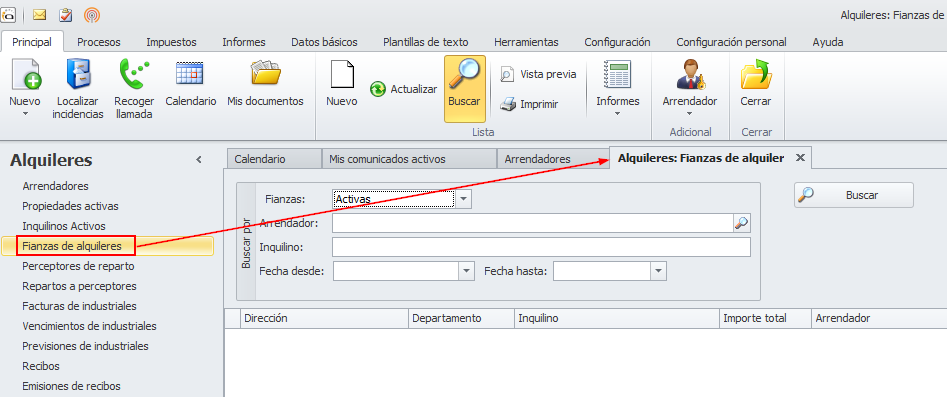Click the Nuevo document-plus icon in ribbon
The image size is (947, 397).
pos(25,74)
